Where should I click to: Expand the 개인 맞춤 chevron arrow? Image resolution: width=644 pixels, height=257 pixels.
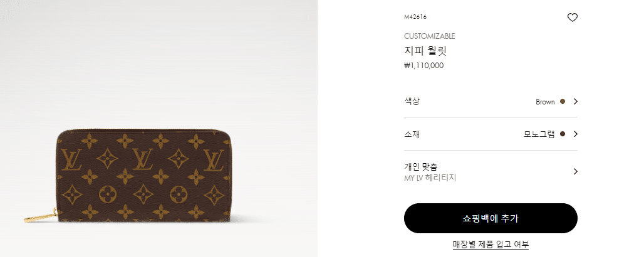click(576, 172)
